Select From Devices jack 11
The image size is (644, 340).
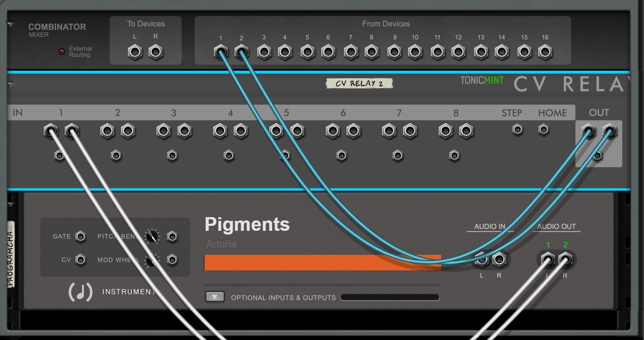pos(437,52)
